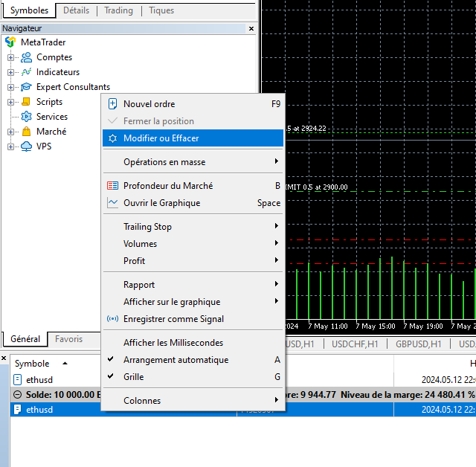
Task: Disable the Grille checked option
Action: click(x=133, y=377)
